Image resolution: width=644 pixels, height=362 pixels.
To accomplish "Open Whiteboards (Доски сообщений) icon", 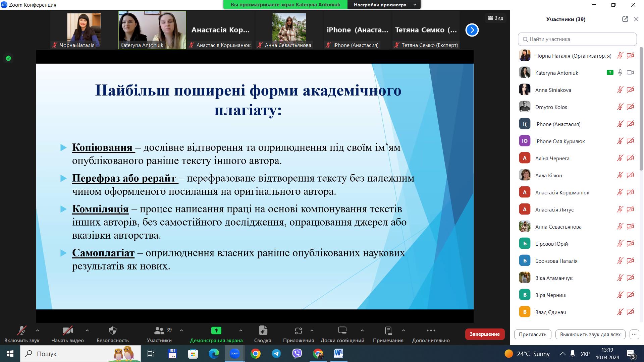I will (342, 331).
